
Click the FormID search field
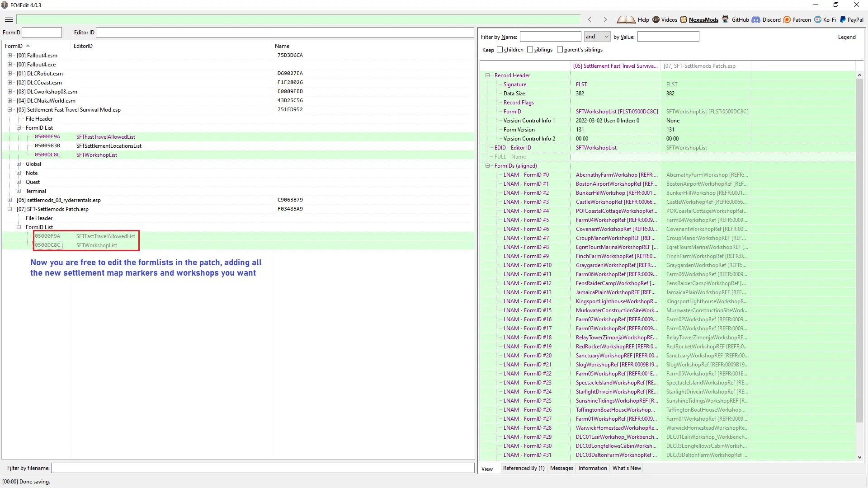[x=42, y=33]
